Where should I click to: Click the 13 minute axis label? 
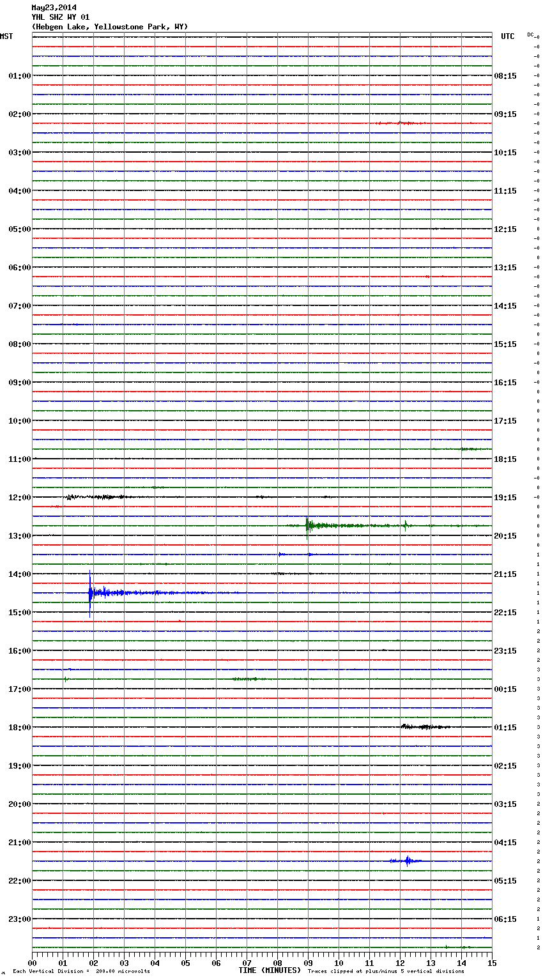pos(431,963)
